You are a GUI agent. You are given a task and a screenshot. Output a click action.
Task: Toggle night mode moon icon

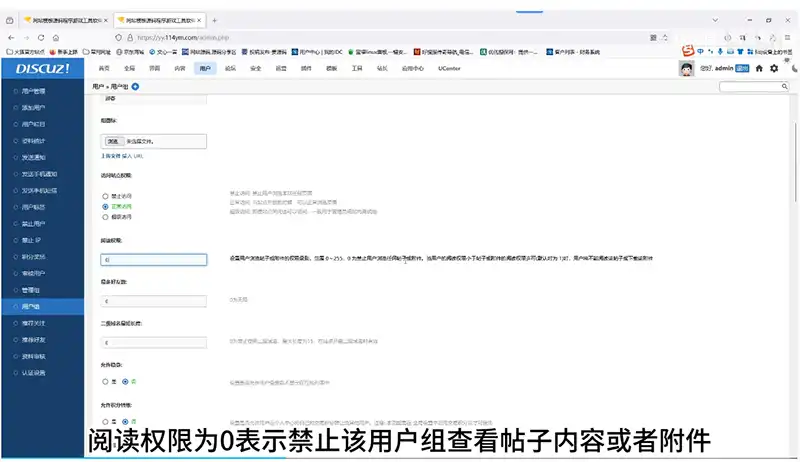pyautogui.click(x=789, y=68)
